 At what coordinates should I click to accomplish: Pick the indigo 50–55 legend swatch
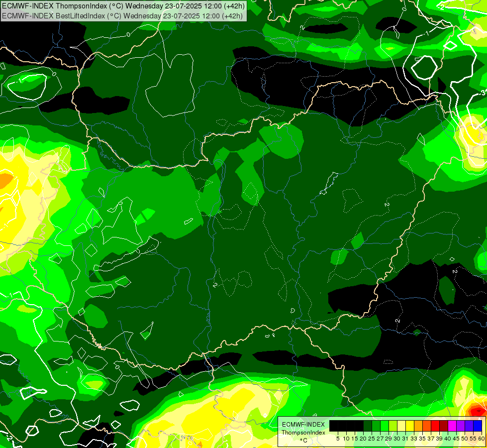(x=469, y=426)
